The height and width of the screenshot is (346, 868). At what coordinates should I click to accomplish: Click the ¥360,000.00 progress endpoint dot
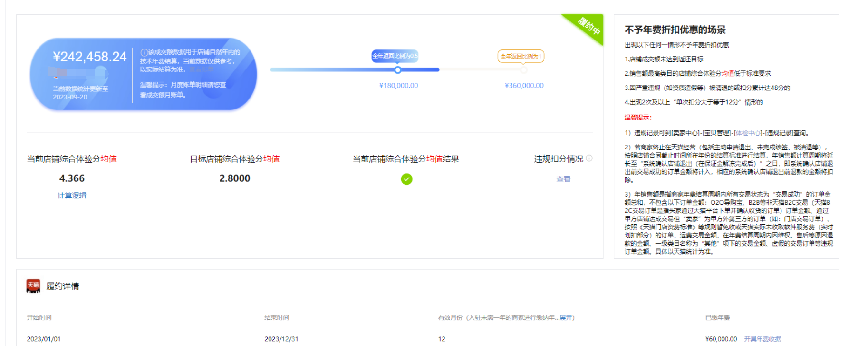[x=523, y=70]
